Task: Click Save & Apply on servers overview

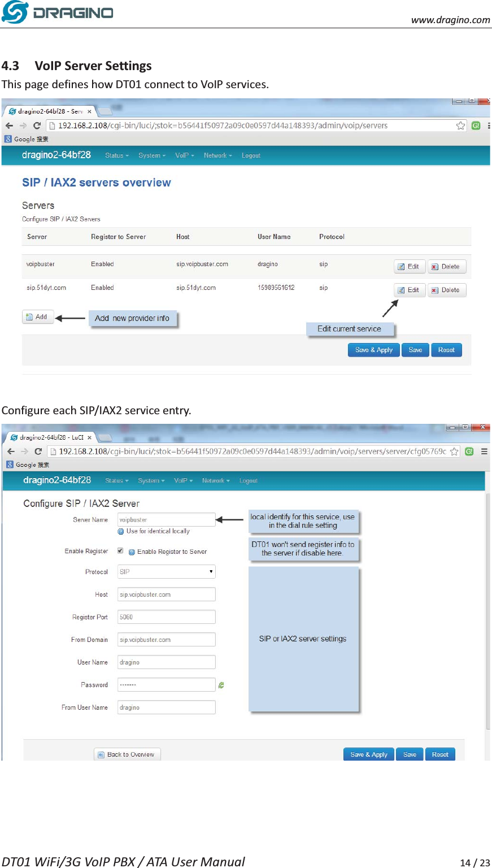Action: point(374,350)
